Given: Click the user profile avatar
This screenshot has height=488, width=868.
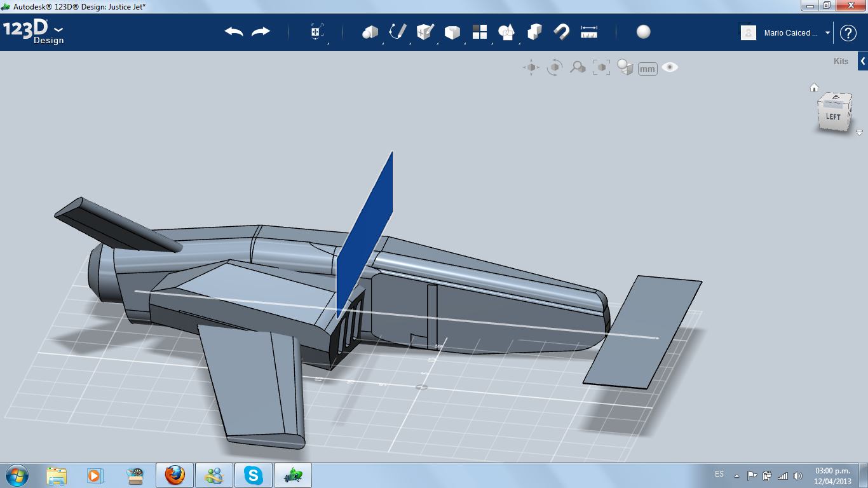Looking at the screenshot, I should tap(749, 33).
